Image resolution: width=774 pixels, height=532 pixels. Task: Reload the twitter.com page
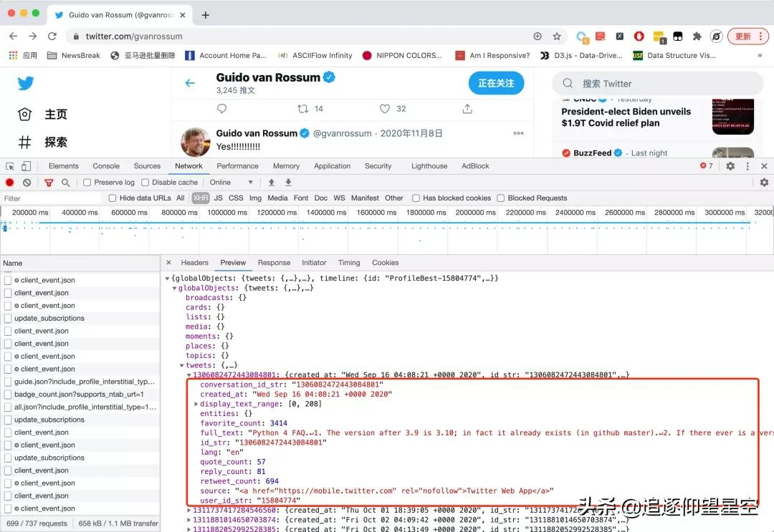coord(52,36)
